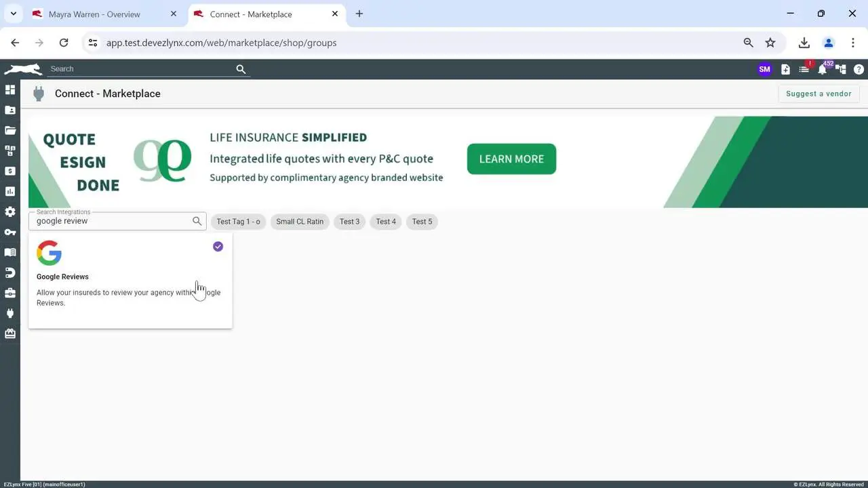Click the notifications bell with 452 badge
This screenshot has height=488, width=868.
[822, 69]
